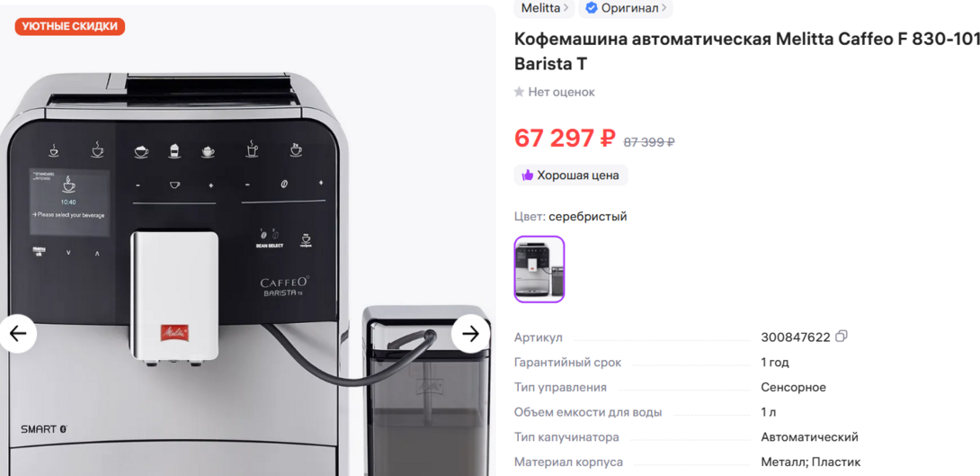Click the ruble sign of current price
This screenshot has height=476, width=980.
[x=608, y=139]
